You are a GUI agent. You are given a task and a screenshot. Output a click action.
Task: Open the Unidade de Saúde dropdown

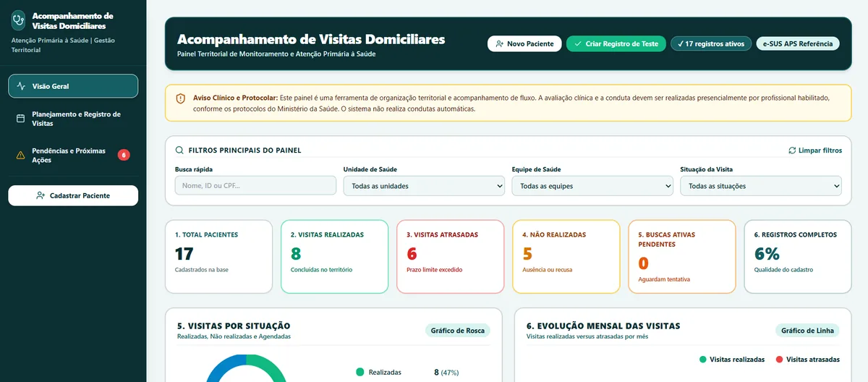[424, 186]
